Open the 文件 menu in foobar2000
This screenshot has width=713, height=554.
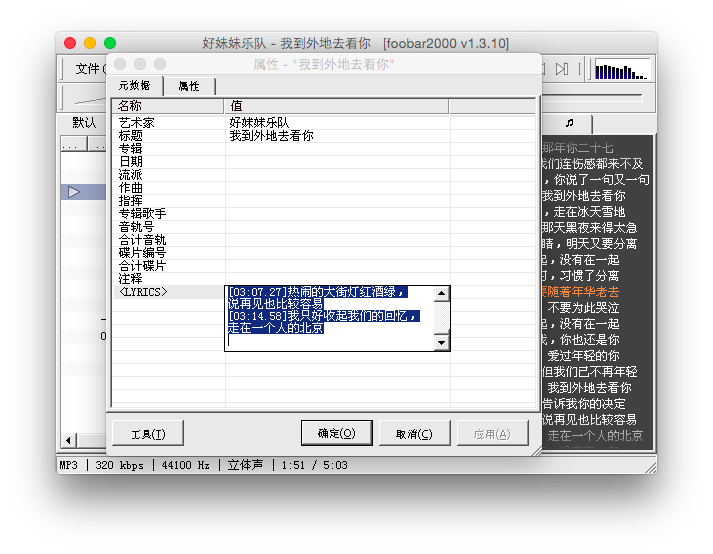89,69
